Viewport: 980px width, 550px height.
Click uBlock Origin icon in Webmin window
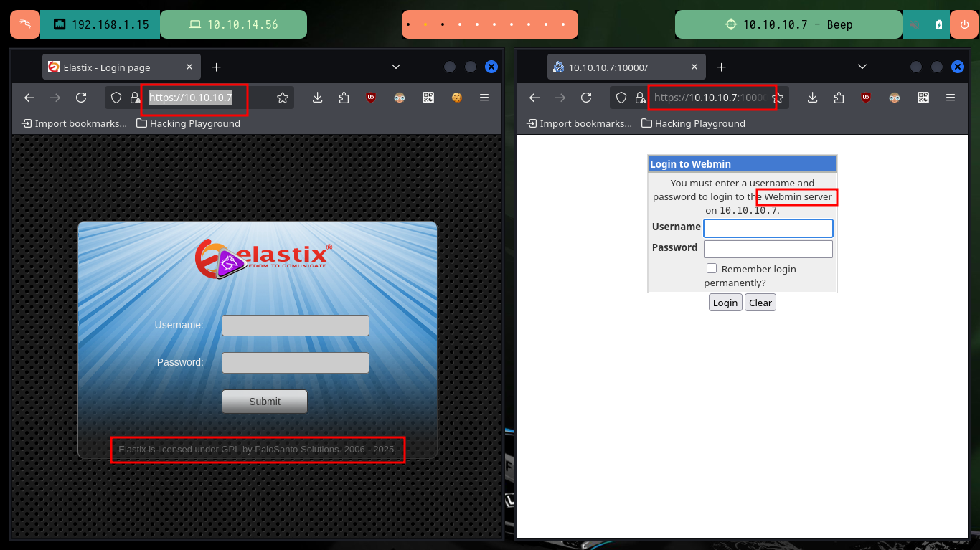pyautogui.click(x=866, y=98)
